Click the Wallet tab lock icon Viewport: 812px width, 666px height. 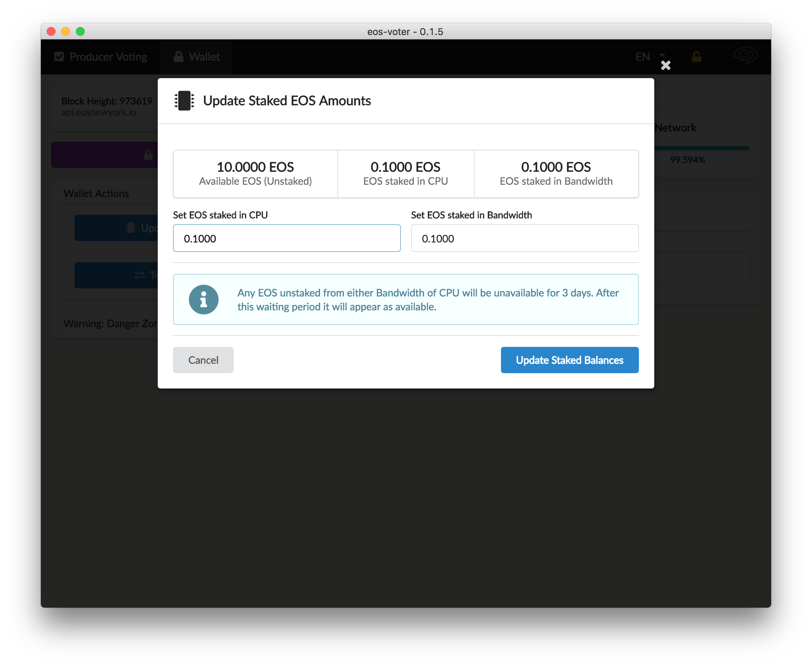[179, 57]
